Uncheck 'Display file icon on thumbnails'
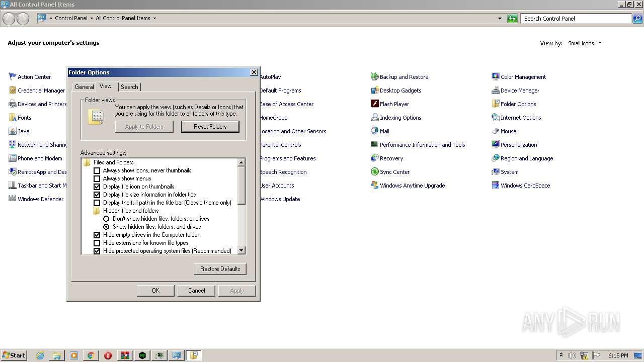The height and width of the screenshot is (362, 644). click(97, 187)
